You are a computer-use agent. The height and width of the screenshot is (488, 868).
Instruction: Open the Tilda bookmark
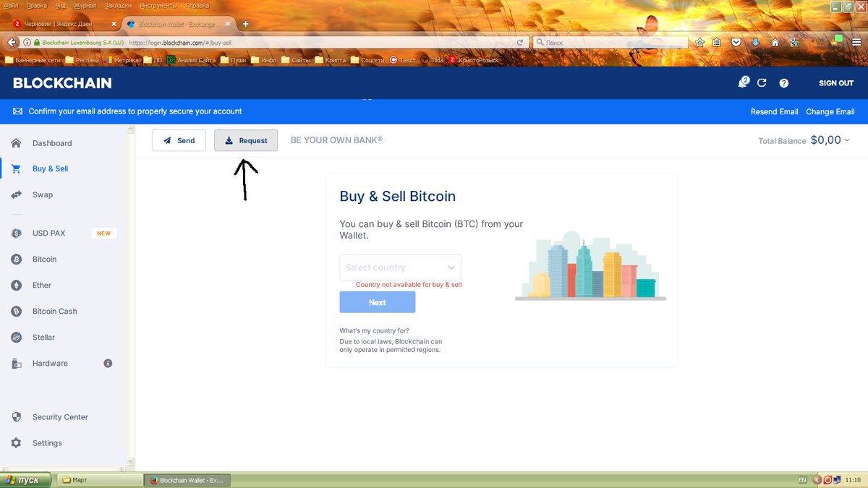432,60
